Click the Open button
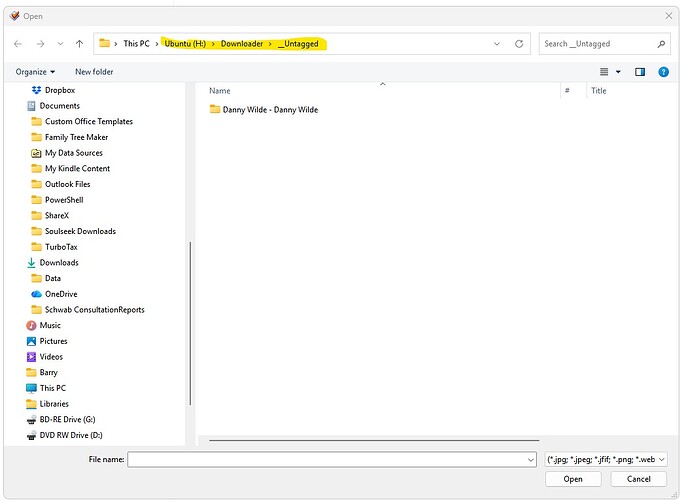Image resolution: width=681 pixels, height=500 pixels. (x=573, y=479)
